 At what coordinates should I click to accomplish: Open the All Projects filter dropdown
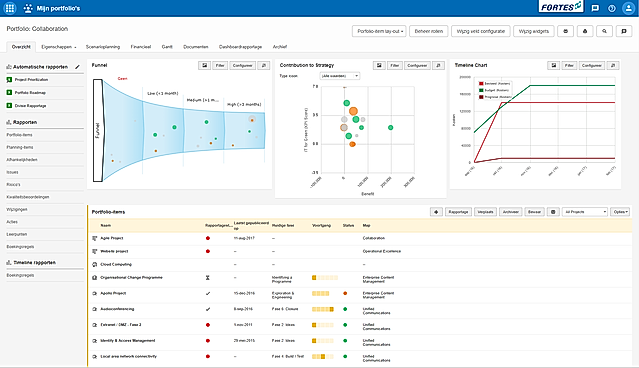(x=585, y=212)
